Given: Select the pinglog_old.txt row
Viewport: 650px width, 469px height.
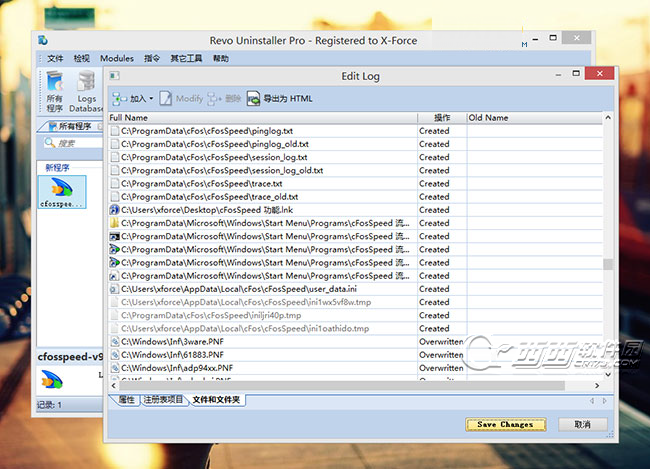Looking at the screenshot, I should [356, 144].
